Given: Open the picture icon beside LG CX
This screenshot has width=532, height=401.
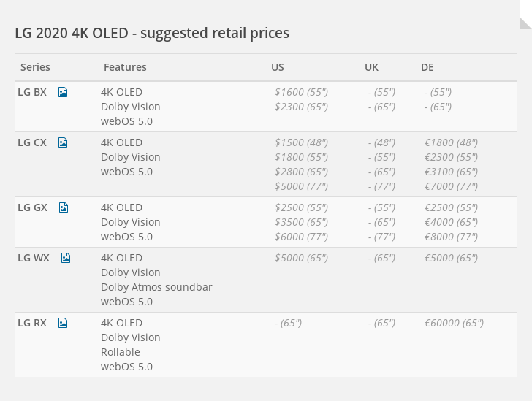Looking at the screenshot, I should tap(63, 142).
